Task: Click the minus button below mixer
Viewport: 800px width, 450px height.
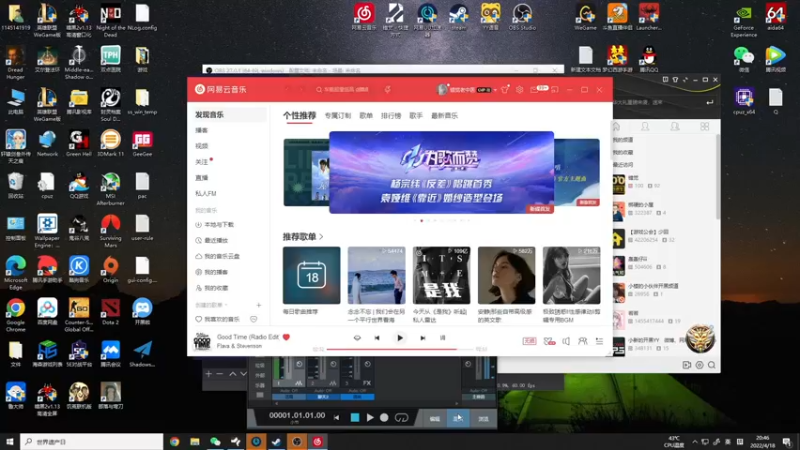Action: 220,374
